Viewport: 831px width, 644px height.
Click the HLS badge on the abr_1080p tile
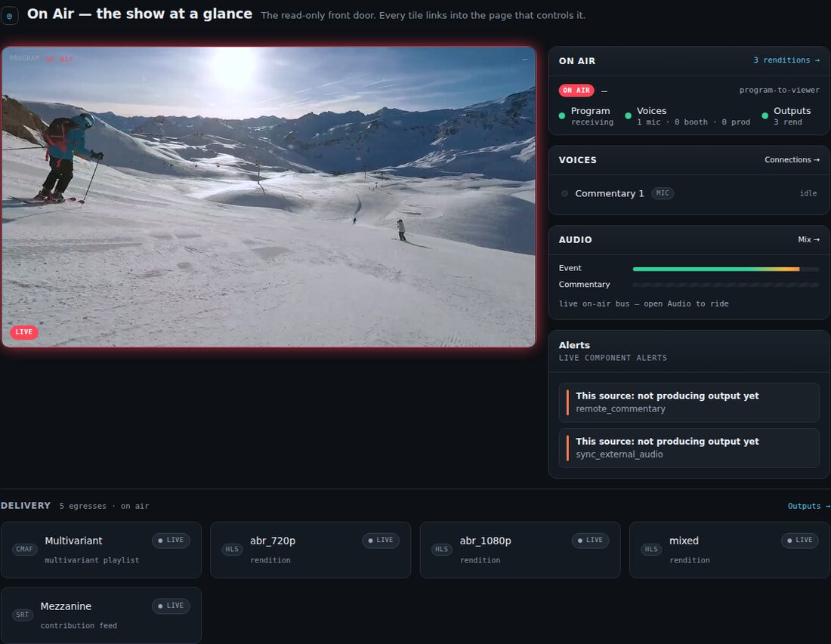pyautogui.click(x=441, y=549)
